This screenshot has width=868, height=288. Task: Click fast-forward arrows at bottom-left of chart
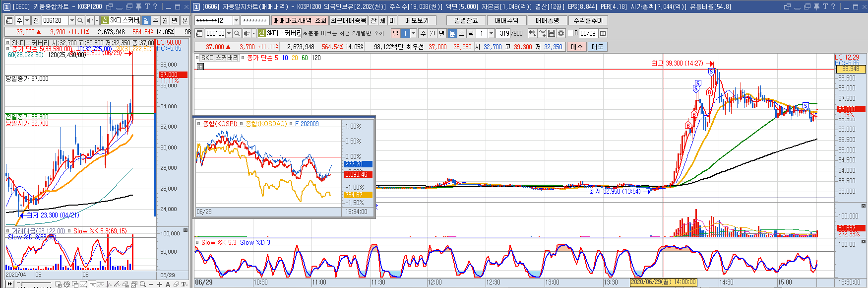coord(9,284)
